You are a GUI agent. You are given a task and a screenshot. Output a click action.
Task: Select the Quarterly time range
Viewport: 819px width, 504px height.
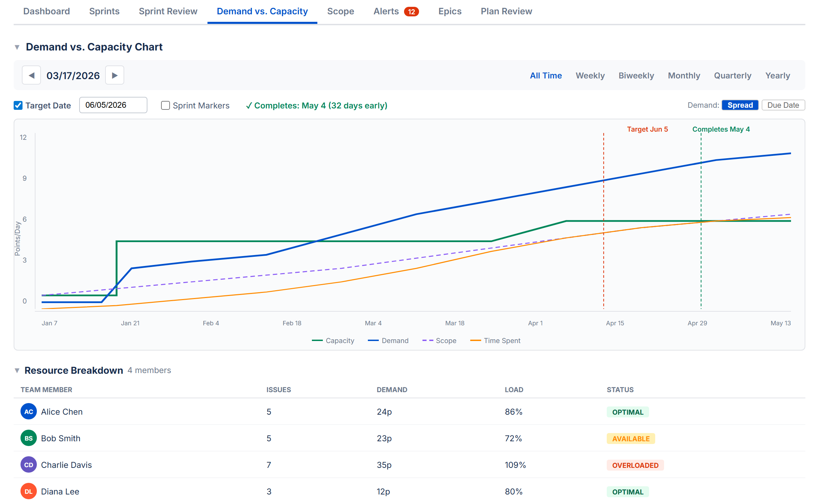(732, 75)
